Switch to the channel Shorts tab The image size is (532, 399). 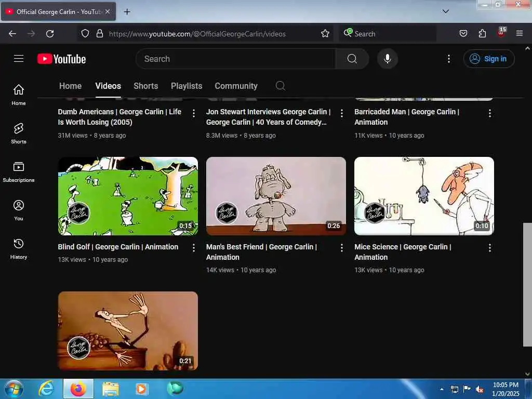(146, 86)
